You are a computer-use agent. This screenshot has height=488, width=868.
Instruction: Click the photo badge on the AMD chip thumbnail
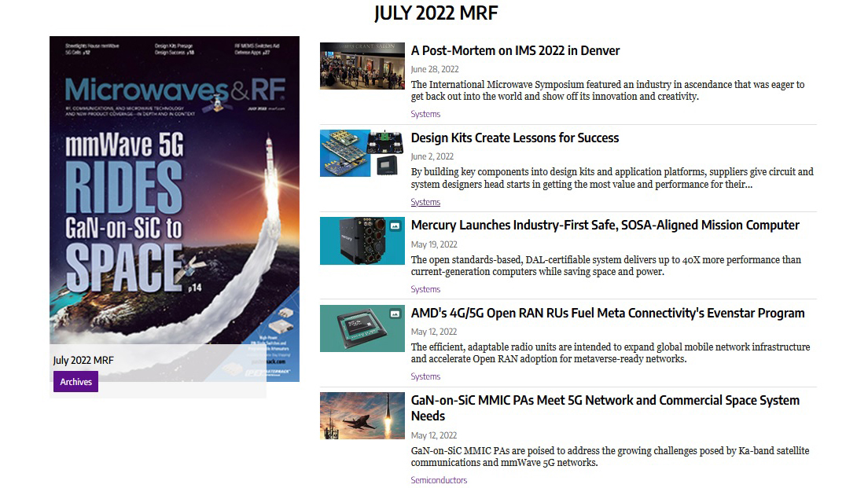(394, 314)
